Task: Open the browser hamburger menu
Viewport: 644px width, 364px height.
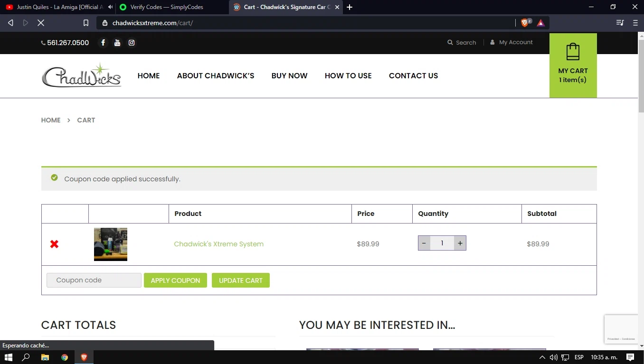Action: pyautogui.click(x=635, y=23)
